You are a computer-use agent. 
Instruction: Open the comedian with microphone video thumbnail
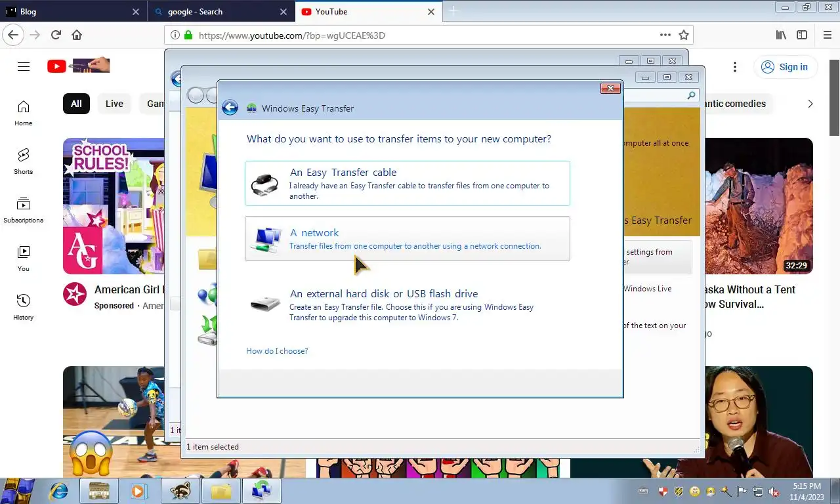point(759,422)
